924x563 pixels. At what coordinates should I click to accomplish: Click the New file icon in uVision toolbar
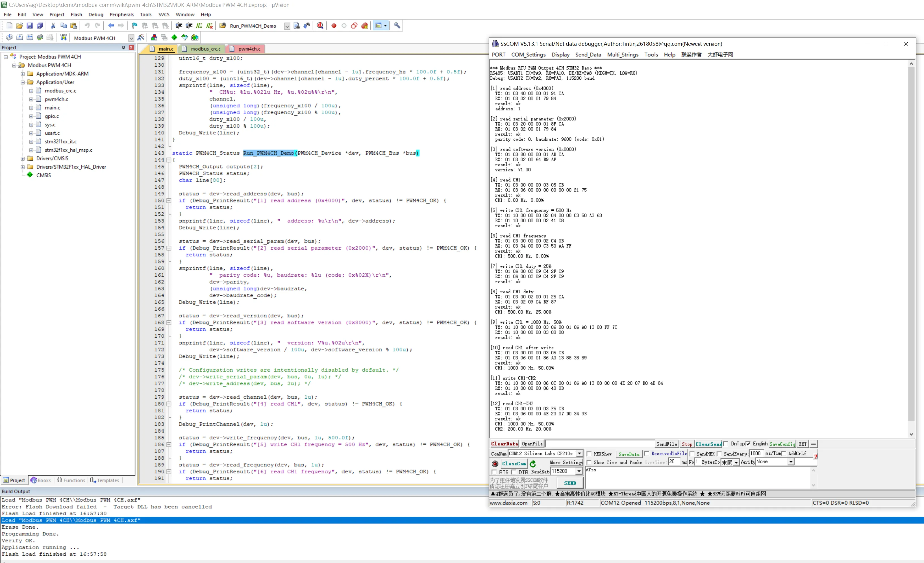point(9,25)
